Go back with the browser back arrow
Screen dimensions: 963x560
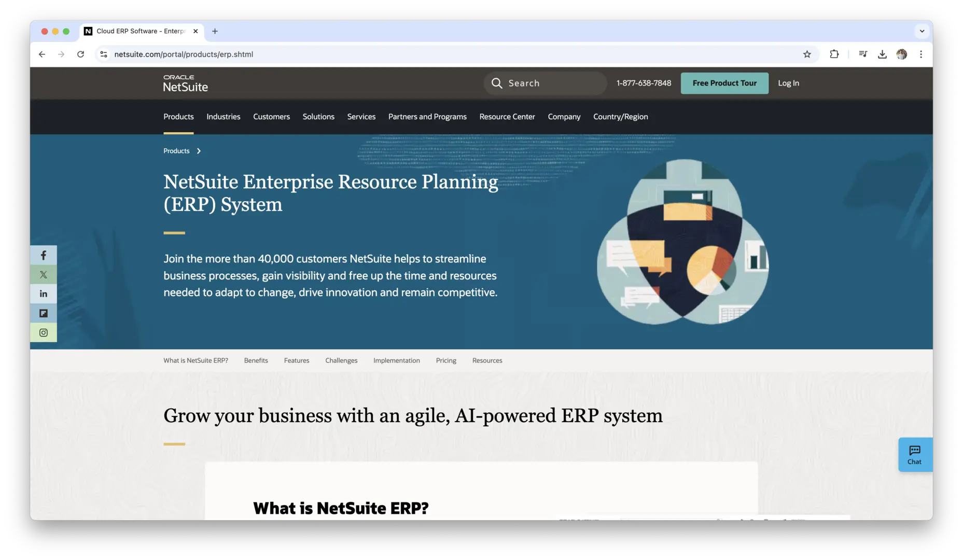click(x=42, y=54)
